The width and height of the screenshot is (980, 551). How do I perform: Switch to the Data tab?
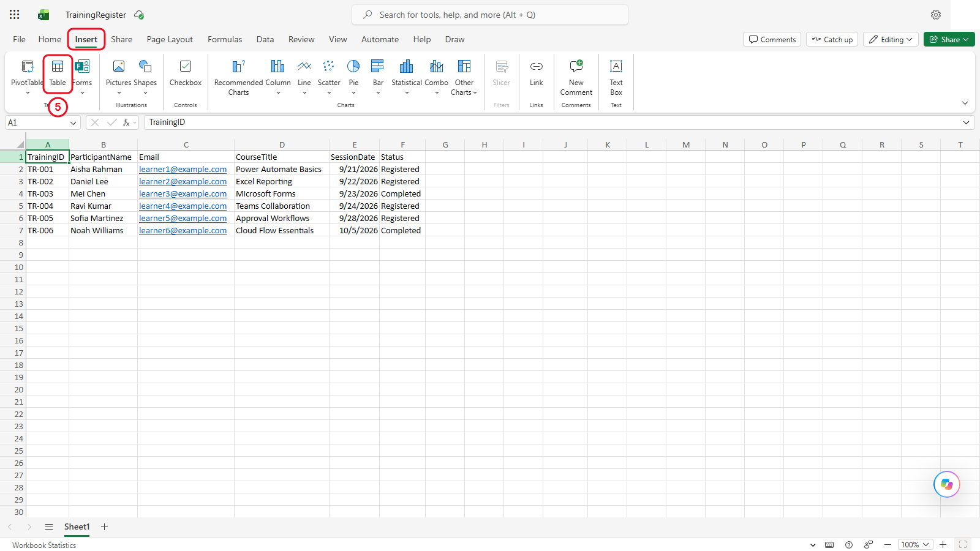[x=265, y=39]
